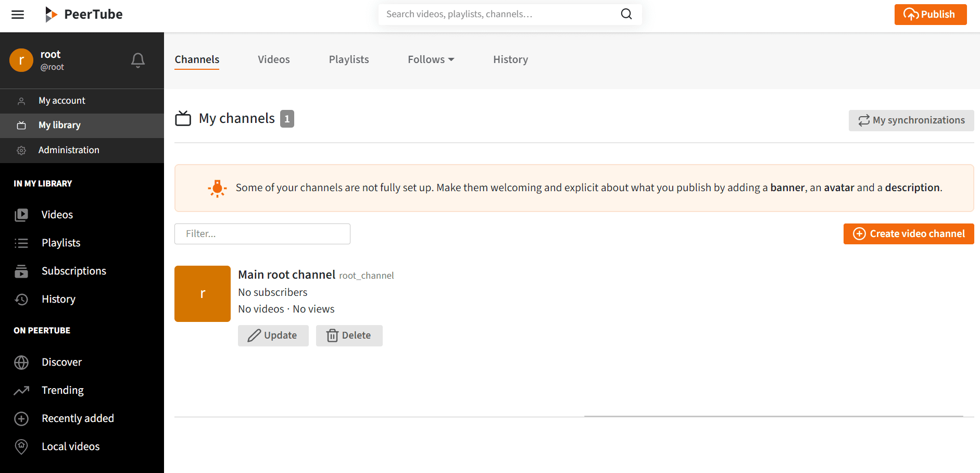This screenshot has height=473, width=980.
Task: Open Playlists from the sidebar icon
Action: coord(21,243)
